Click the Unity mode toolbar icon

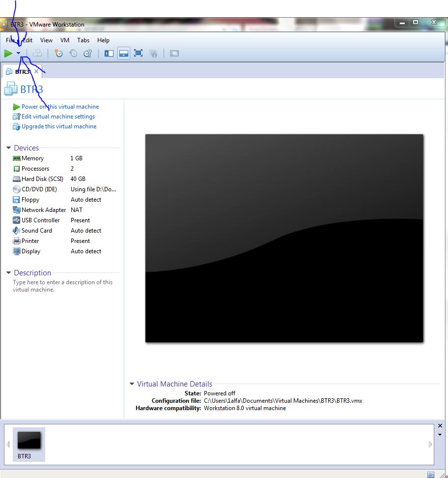[x=153, y=54]
